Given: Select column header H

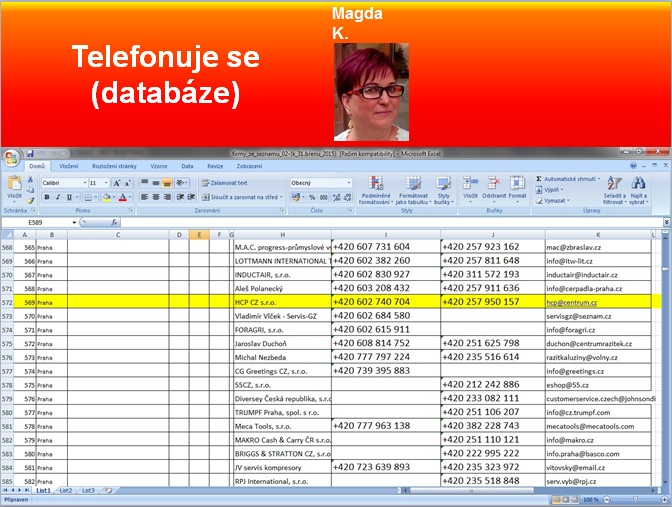Looking at the screenshot, I should point(282,234).
